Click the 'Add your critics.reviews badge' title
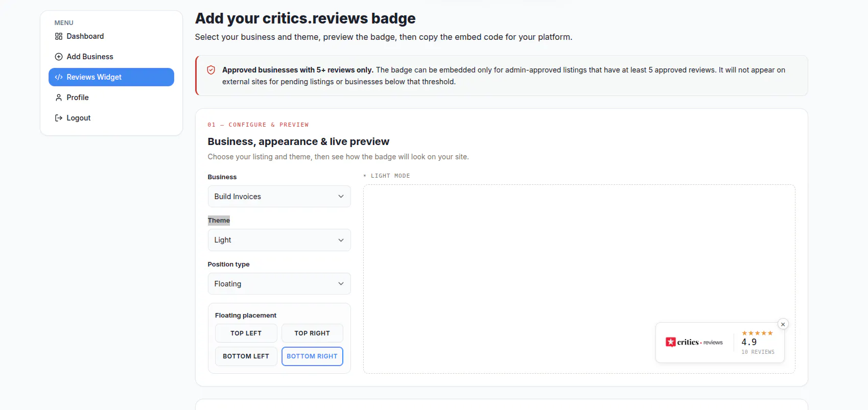Image resolution: width=868 pixels, height=410 pixels. [306, 18]
